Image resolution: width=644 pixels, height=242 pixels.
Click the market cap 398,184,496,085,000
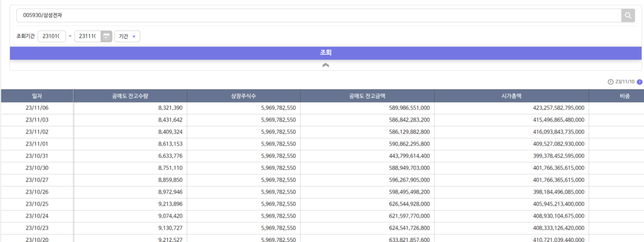558,192
